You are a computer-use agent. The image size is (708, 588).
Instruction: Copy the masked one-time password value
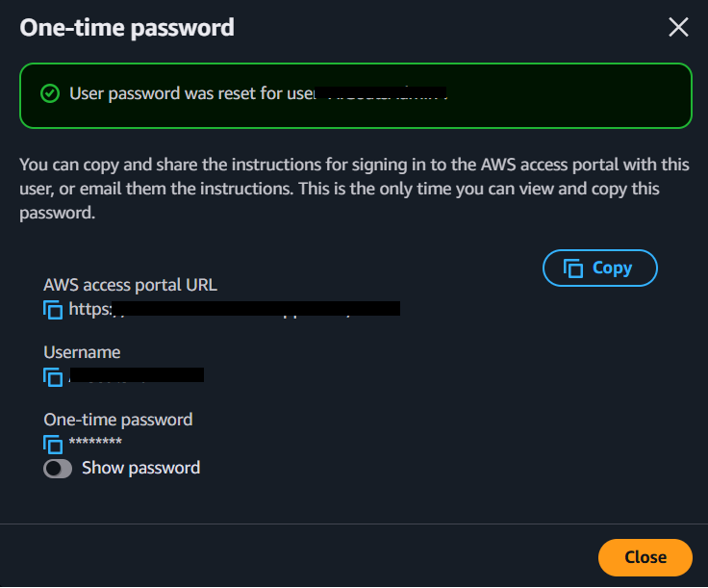(53, 444)
